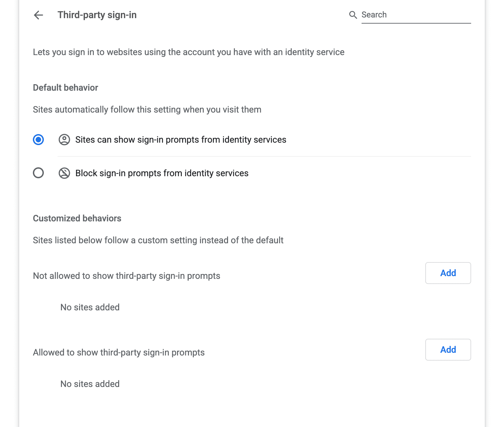
Task: Click the crossed-out account icon on block row
Action: [64, 173]
